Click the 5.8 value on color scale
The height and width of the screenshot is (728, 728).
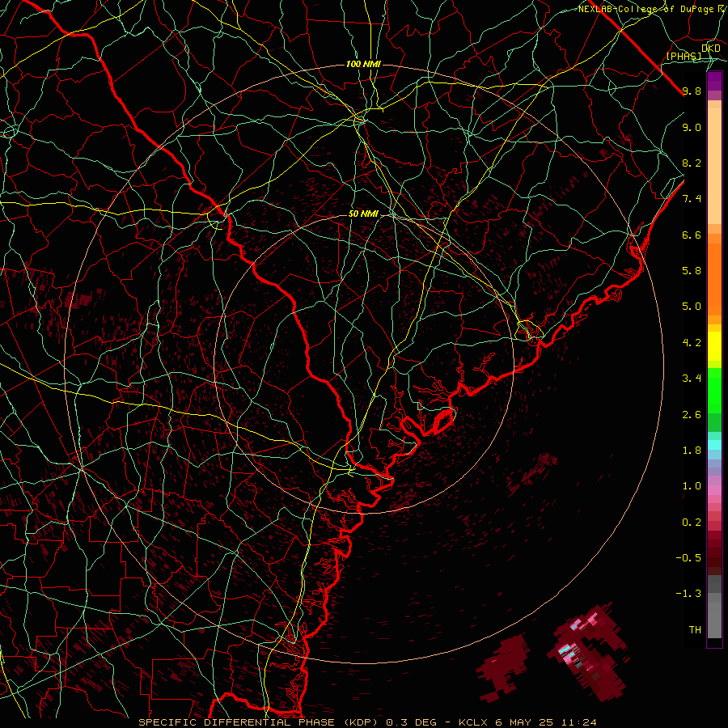692,271
